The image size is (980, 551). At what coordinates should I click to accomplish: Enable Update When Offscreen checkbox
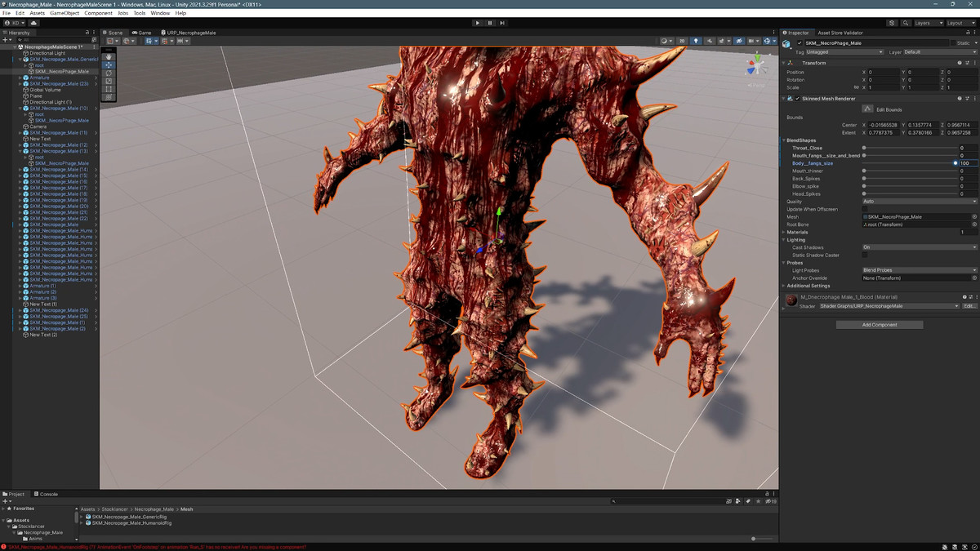coord(866,209)
